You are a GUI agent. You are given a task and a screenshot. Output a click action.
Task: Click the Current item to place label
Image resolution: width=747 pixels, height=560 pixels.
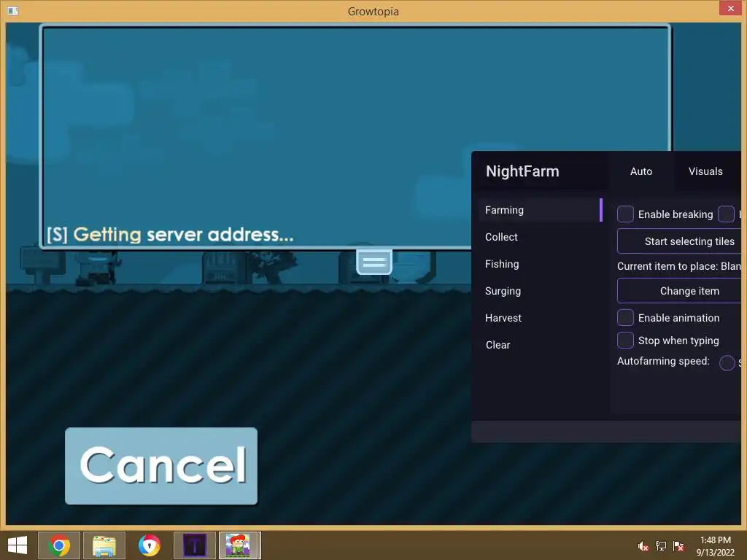[x=679, y=266]
